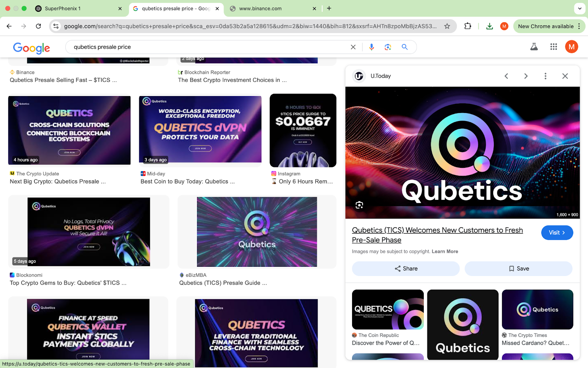Open Best Coin to Buy Today title
Viewport: 588px width, 368px height.
(x=187, y=181)
